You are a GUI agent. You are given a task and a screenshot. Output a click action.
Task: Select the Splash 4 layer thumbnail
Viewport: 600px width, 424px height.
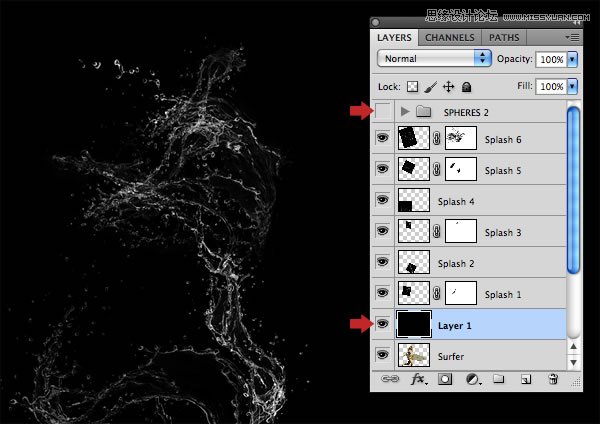click(x=413, y=201)
